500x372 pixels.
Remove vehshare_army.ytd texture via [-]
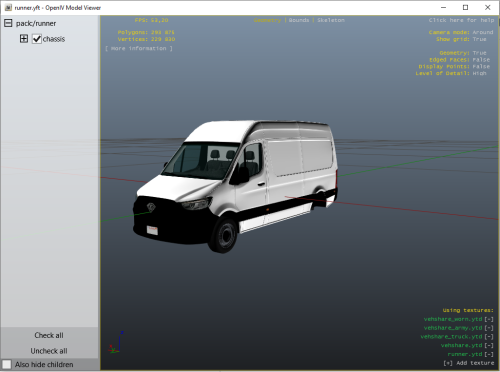489,328
